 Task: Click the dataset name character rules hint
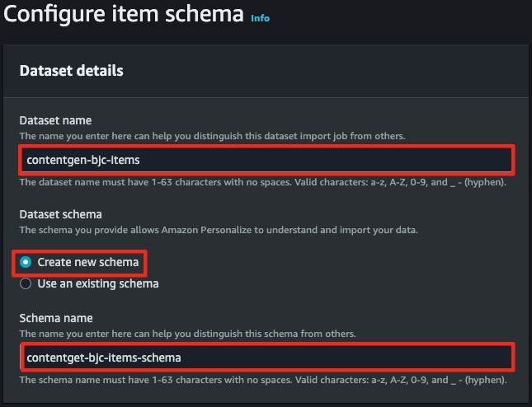[x=262, y=182]
